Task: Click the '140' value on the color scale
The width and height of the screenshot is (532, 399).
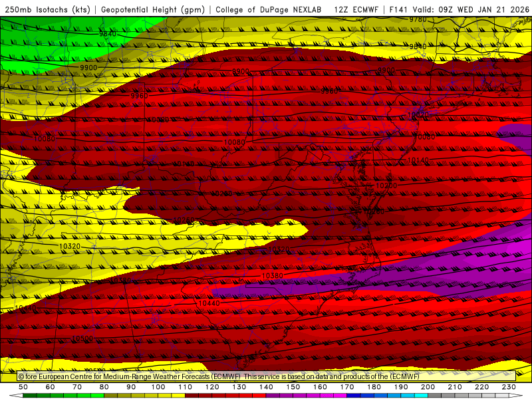Action: tap(266, 387)
